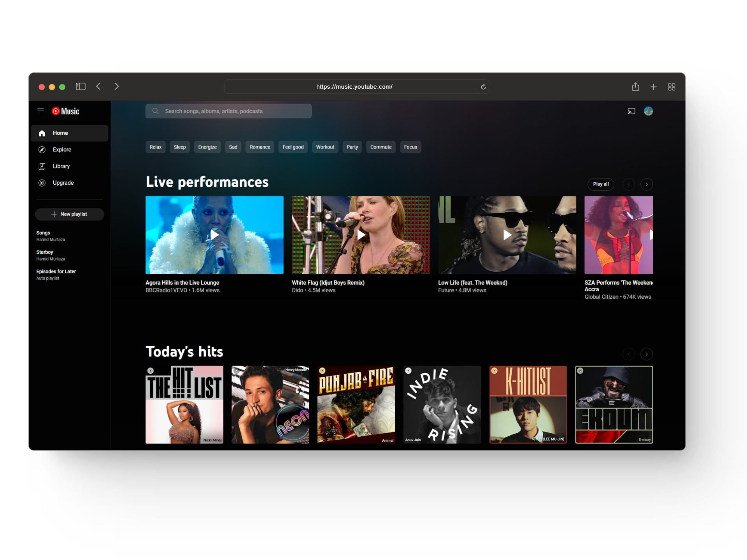Select the Relax mood chip
Image resolution: width=747 pixels, height=560 pixels.
pos(156,147)
